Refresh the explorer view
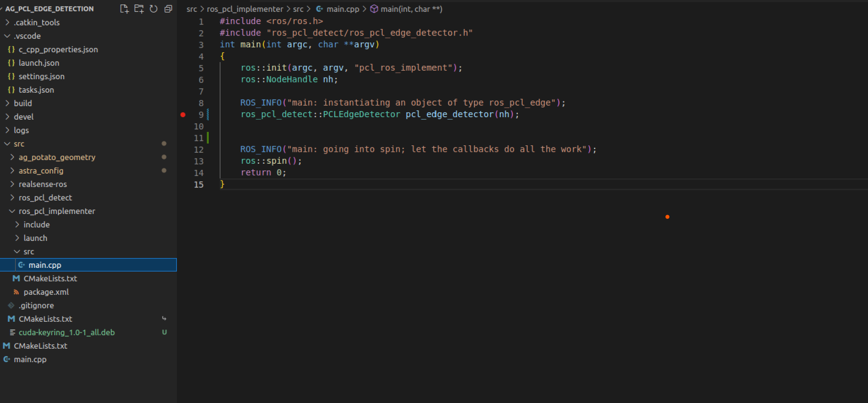This screenshot has height=403, width=868. coord(154,9)
